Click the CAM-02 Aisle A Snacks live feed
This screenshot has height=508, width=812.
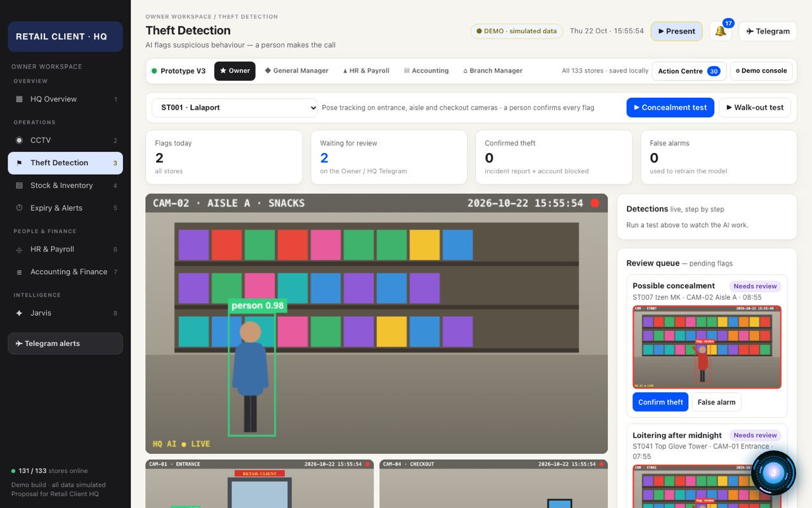(x=376, y=324)
